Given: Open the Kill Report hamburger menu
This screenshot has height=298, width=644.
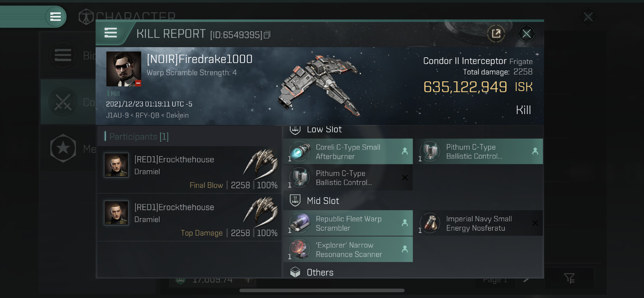Looking at the screenshot, I should 111,33.
